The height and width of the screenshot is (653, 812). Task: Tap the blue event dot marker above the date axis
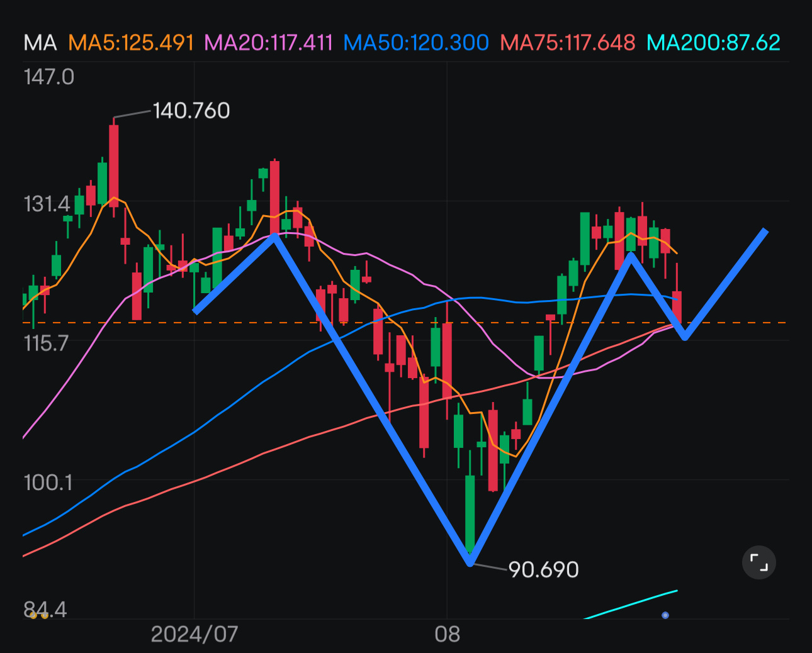click(665, 615)
